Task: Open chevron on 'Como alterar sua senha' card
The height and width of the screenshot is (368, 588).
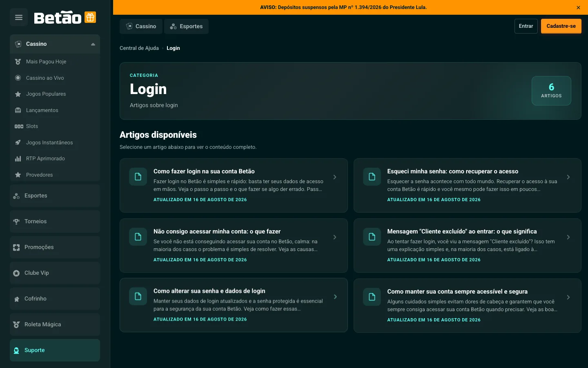Action: click(x=335, y=297)
